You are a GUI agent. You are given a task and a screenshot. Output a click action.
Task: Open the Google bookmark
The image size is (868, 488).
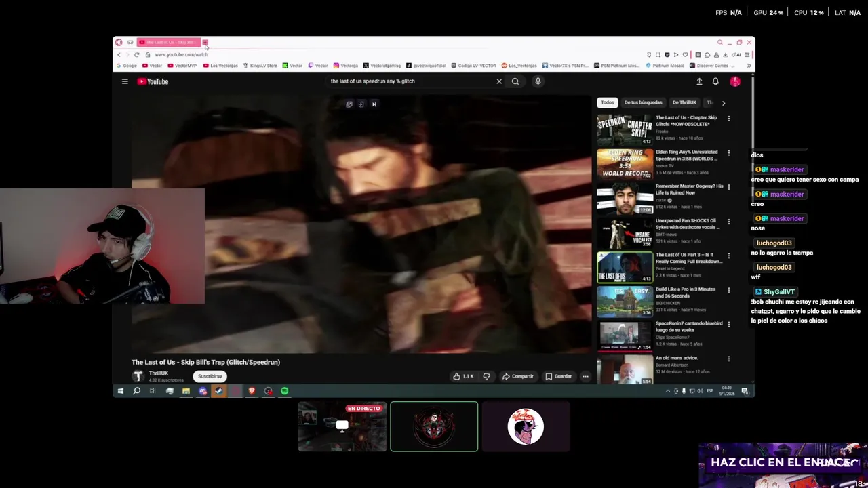127,66
